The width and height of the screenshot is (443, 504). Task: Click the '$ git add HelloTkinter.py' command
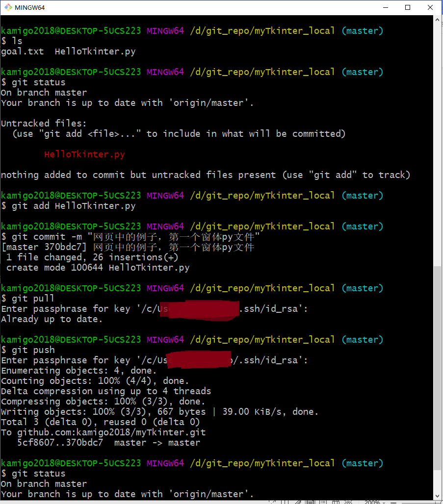coord(68,206)
